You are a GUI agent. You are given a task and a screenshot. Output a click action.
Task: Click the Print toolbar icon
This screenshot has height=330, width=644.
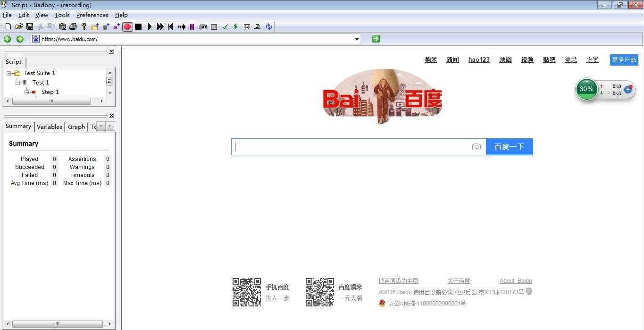pyautogui.click(x=73, y=27)
